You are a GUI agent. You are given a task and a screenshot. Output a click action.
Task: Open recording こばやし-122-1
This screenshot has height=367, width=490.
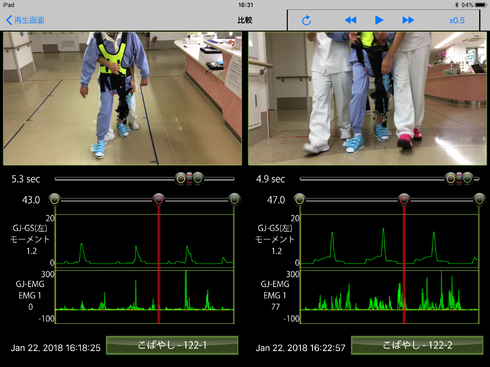172,345
